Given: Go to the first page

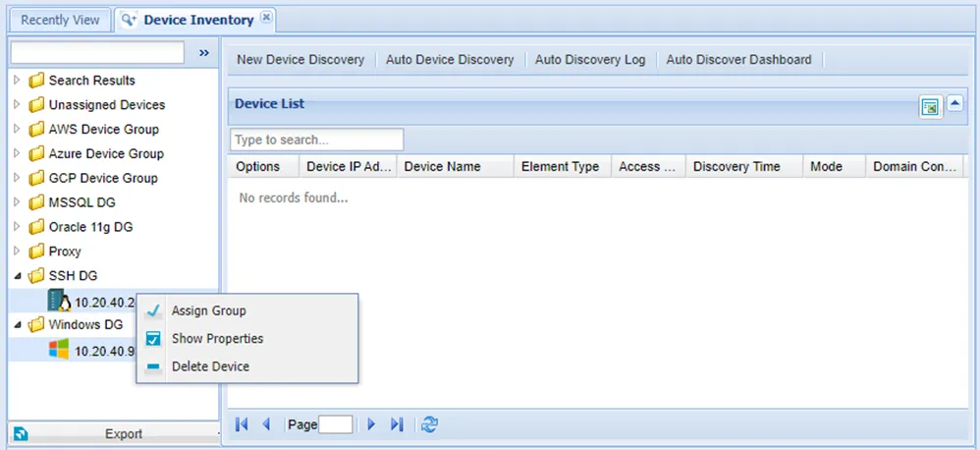Looking at the screenshot, I should click(242, 424).
